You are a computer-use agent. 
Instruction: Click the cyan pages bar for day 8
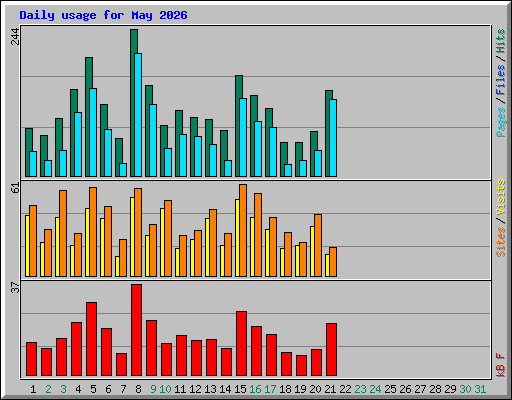(x=138, y=115)
